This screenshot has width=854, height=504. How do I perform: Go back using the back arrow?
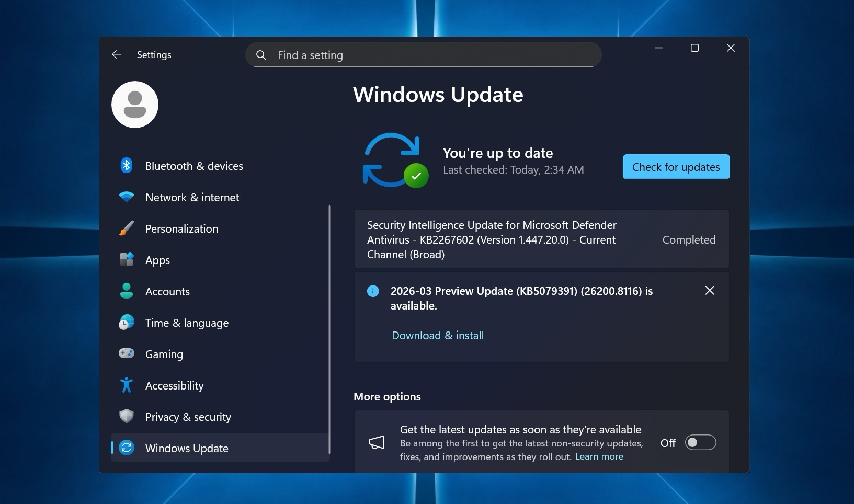[117, 55]
